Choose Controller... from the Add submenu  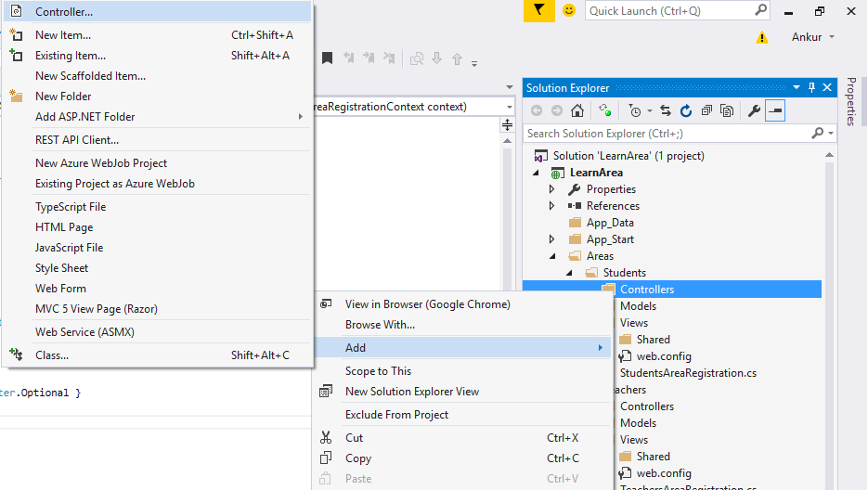(x=63, y=12)
